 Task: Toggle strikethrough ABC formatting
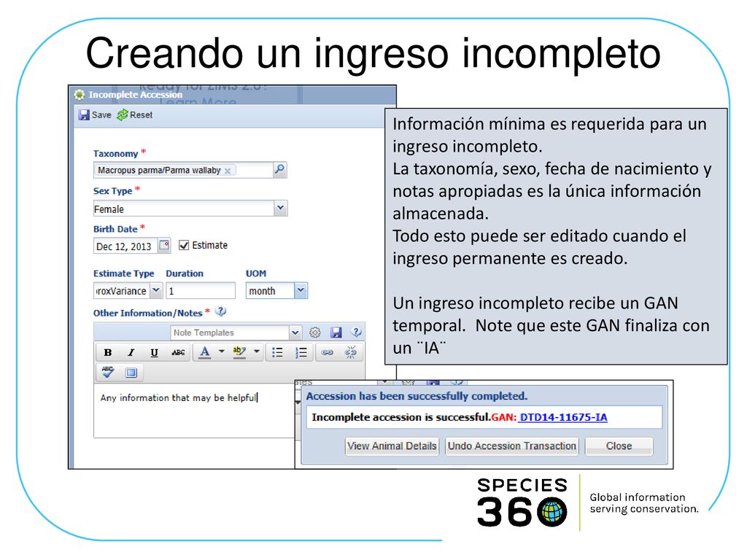tap(178, 352)
